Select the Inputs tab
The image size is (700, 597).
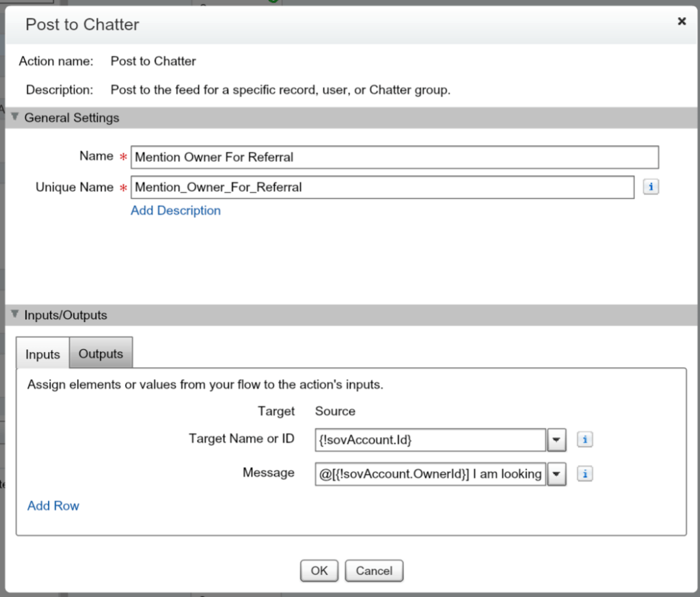42,354
